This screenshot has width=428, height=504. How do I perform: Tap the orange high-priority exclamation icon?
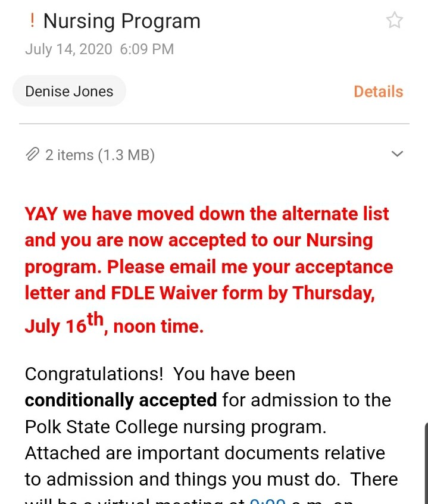tap(32, 21)
